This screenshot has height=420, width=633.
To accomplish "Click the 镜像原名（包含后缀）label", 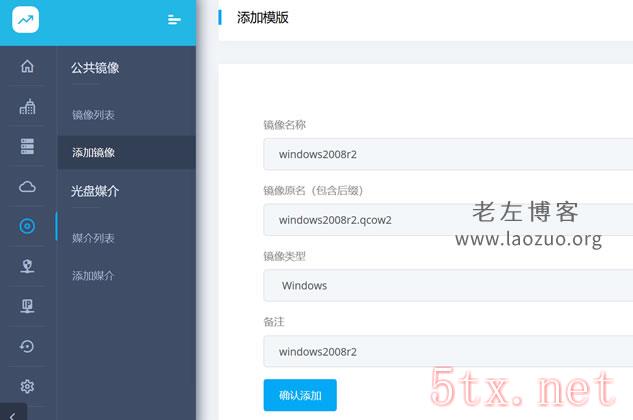I will point(313,190).
